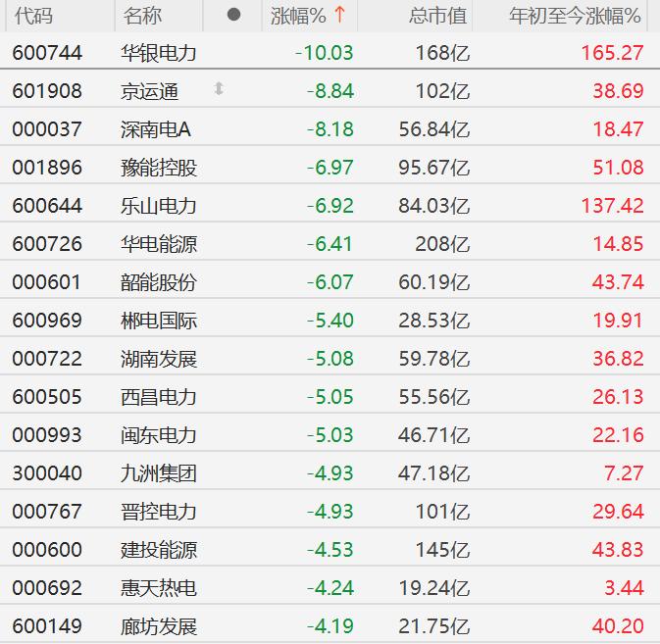Open 九洲集团 stock name
The image size is (660, 644).
(158, 473)
